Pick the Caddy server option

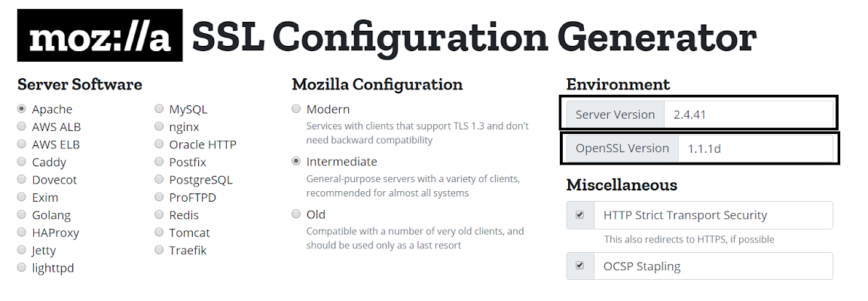tap(22, 162)
